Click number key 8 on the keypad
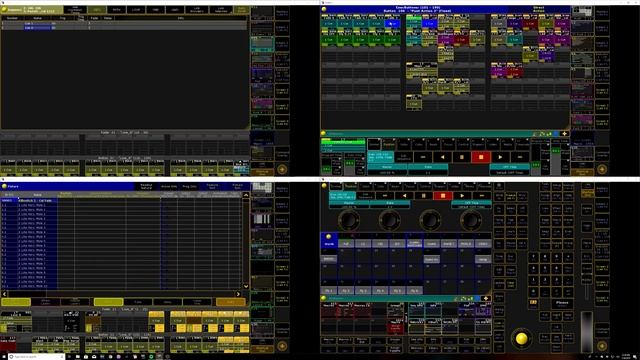 coord(545,258)
